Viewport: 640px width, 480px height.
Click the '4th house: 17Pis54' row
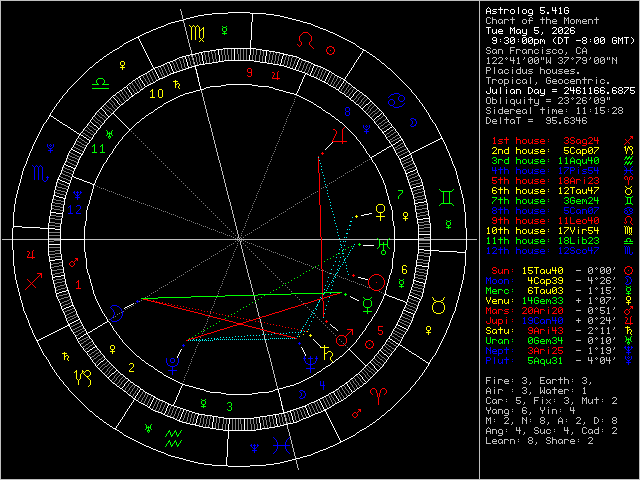[545, 171]
